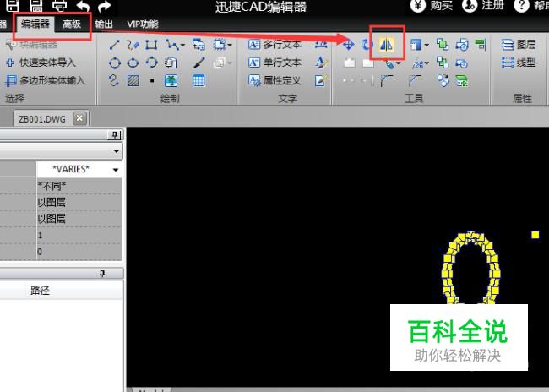
Task: Click the 路径 column header
Action: pos(40,291)
